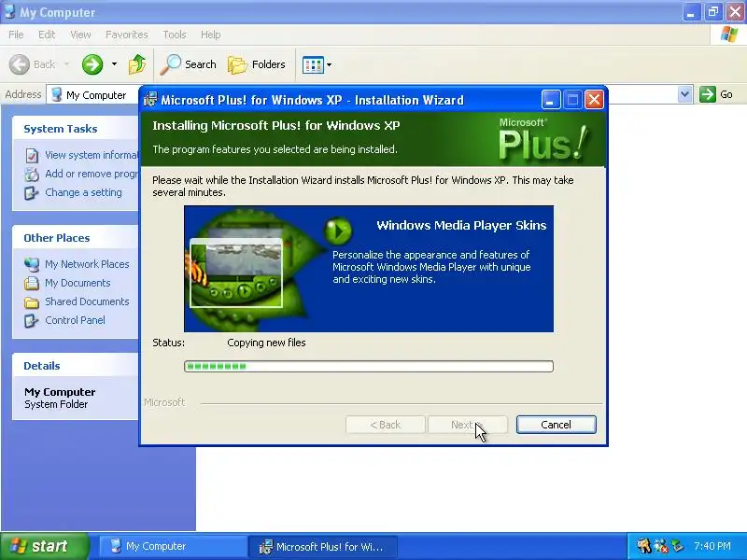The height and width of the screenshot is (560, 747).
Task: Open the Favorites menu
Action: pyautogui.click(x=127, y=35)
